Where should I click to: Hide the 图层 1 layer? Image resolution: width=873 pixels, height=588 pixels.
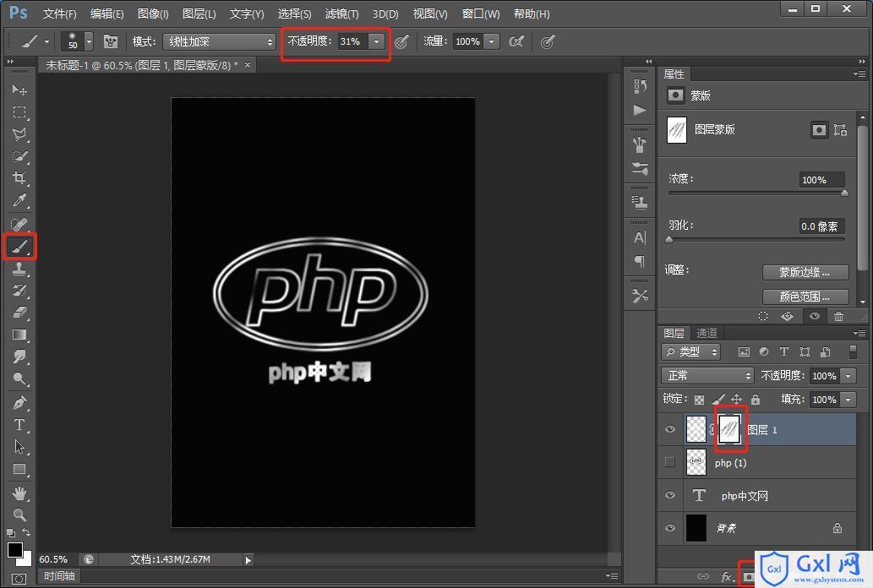(x=670, y=429)
